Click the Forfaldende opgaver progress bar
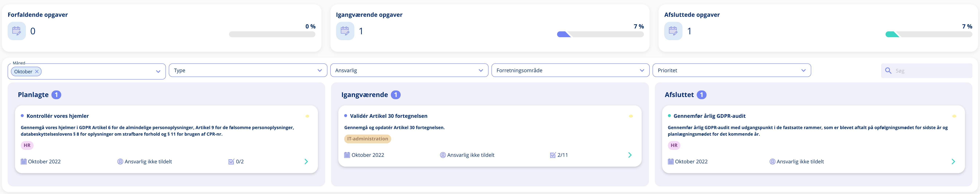The image size is (980, 194). [272, 34]
